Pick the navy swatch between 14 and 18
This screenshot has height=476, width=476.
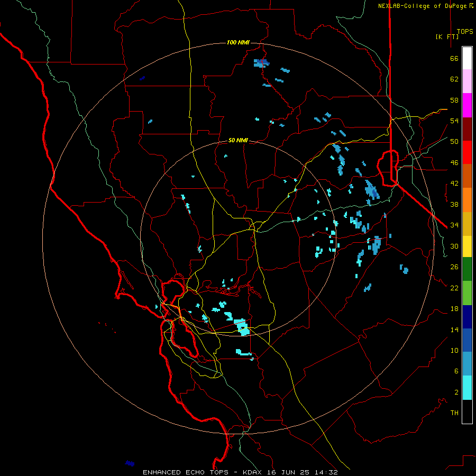click(467, 317)
